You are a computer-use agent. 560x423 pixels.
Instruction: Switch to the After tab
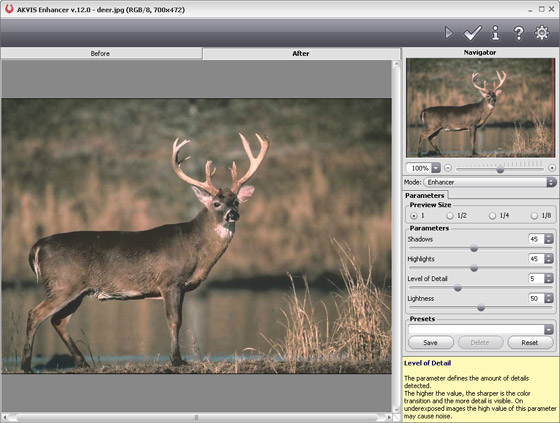pyautogui.click(x=301, y=54)
